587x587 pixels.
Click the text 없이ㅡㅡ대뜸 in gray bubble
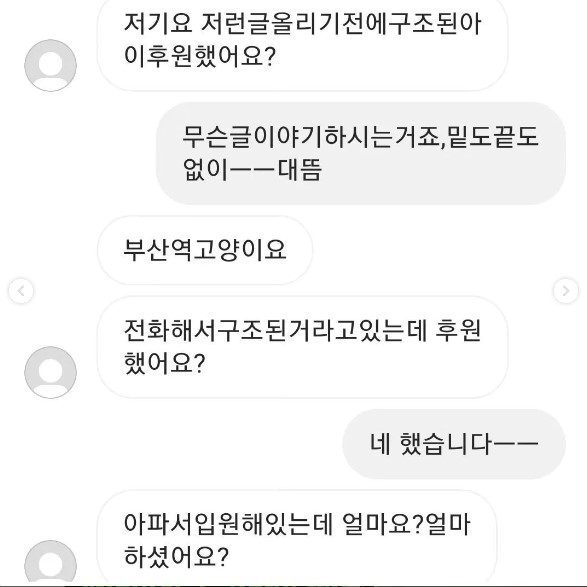(x=252, y=170)
